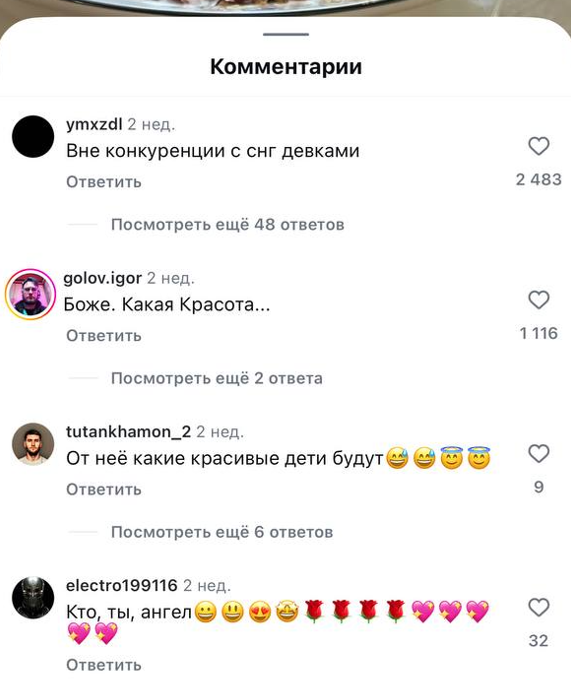571x693 pixels.
Task: Open golov.igor's story ring avatar
Action: [x=30, y=293]
